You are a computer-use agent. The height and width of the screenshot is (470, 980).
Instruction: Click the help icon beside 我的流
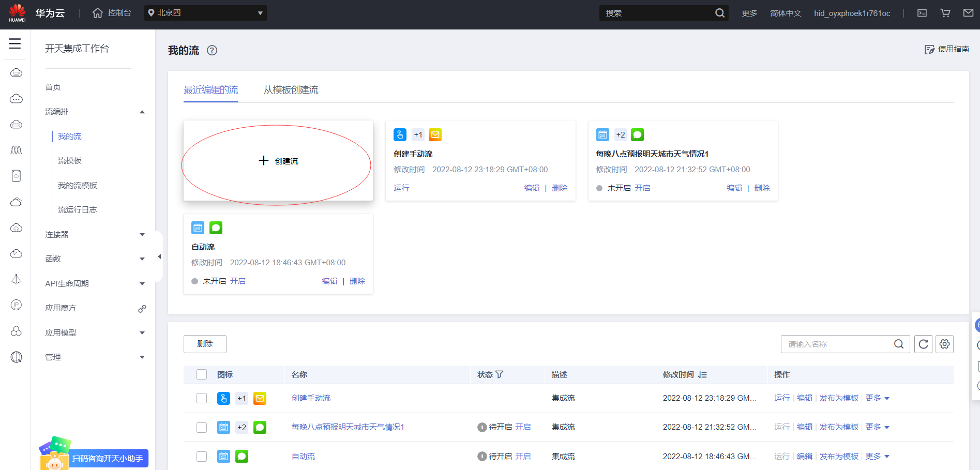coord(212,50)
